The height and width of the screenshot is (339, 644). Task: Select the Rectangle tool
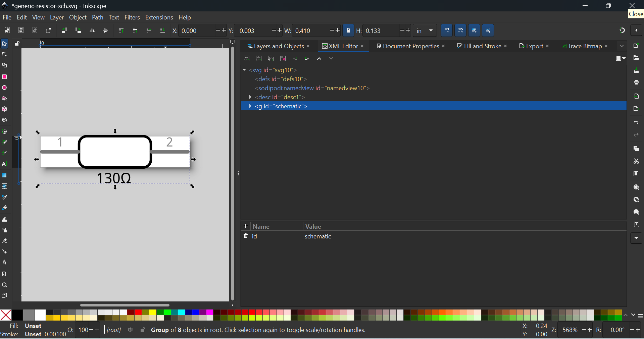click(4, 77)
